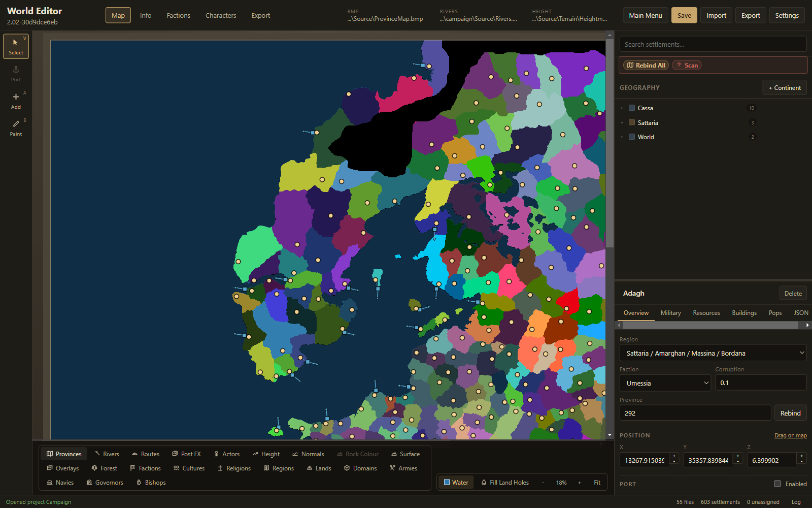Image resolution: width=812 pixels, height=508 pixels.
Task: Tick the World continent checkbox
Action: (632, 137)
